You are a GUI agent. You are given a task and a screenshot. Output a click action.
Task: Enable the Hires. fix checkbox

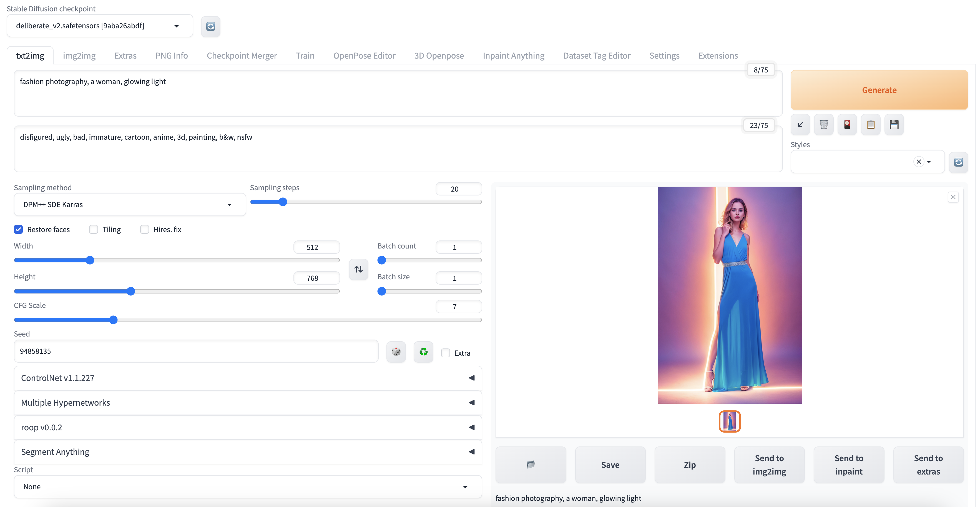[x=144, y=229]
